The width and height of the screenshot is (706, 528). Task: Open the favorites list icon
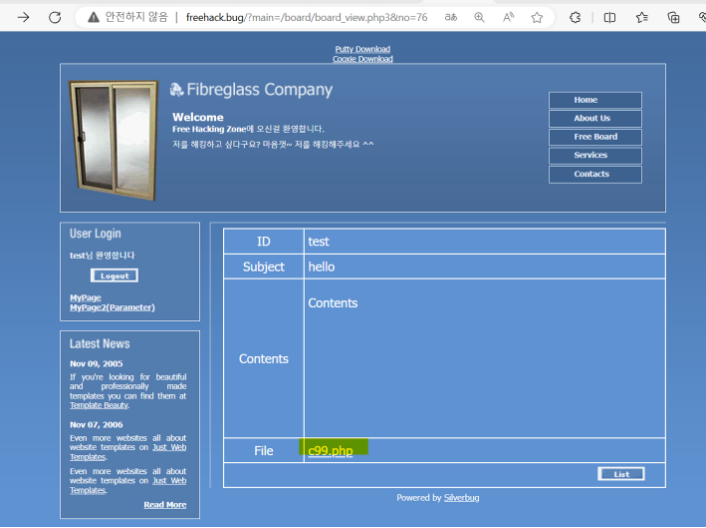(642, 17)
